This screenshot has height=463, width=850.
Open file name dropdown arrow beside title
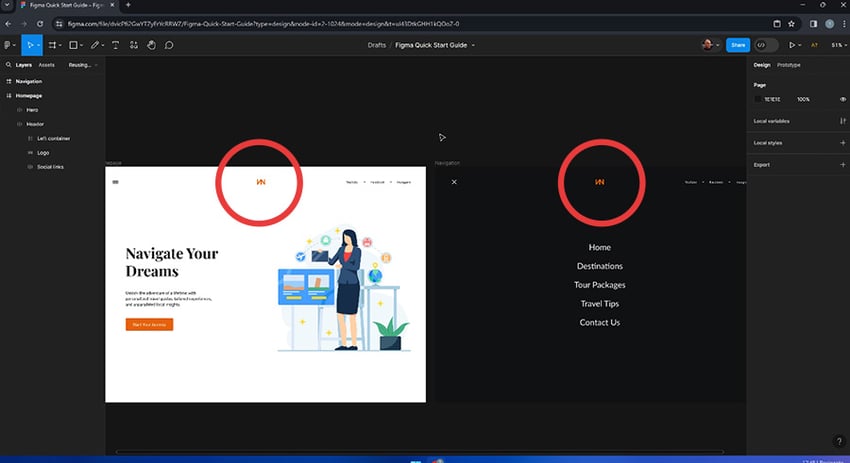pyautogui.click(x=473, y=46)
